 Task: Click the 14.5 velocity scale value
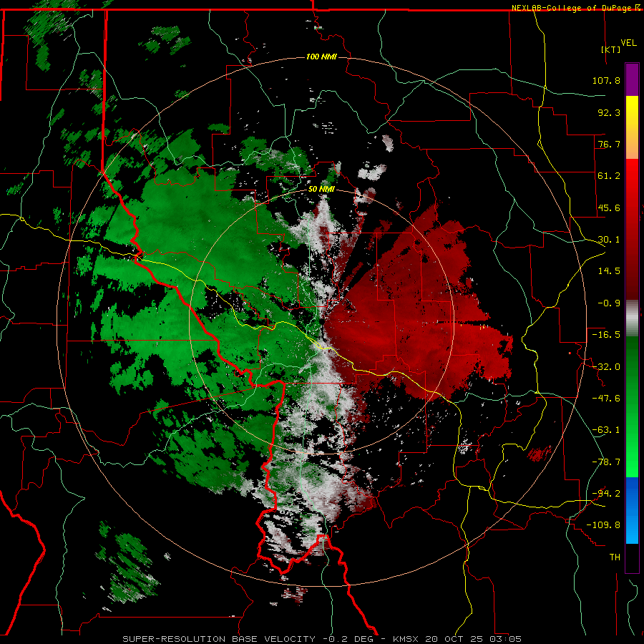(x=609, y=271)
